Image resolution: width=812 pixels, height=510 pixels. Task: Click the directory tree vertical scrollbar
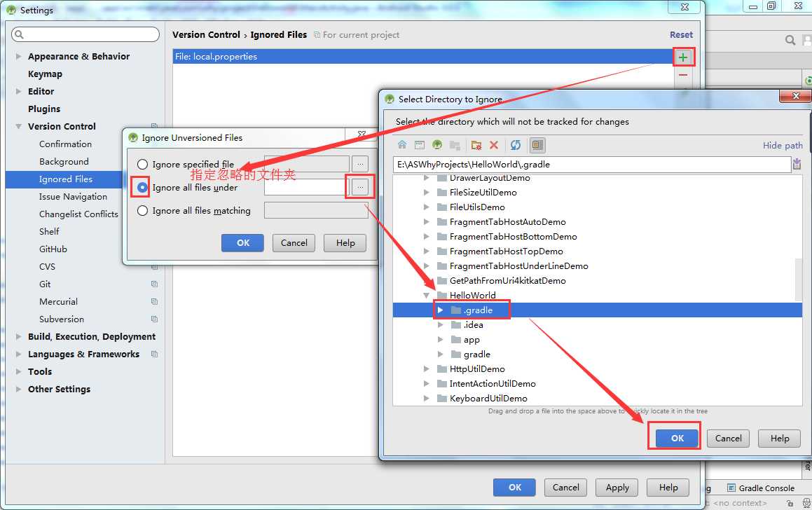pos(799,280)
